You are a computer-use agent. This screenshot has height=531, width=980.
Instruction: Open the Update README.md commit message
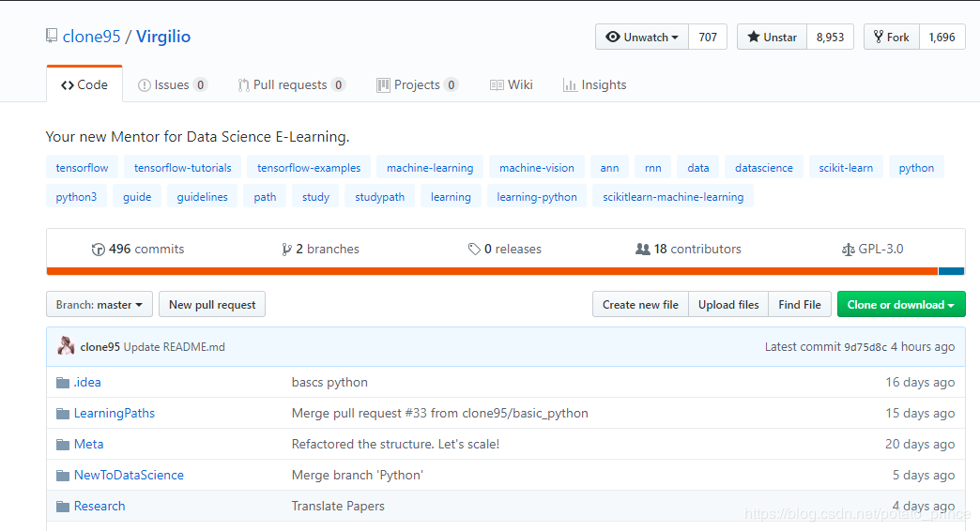175,347
